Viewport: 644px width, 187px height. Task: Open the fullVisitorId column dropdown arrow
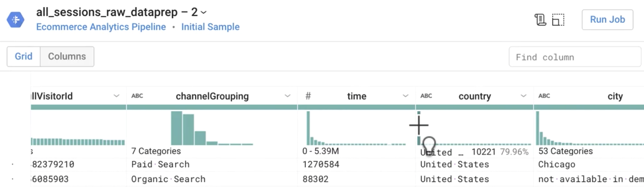pyautogui.click(x=117, y=96)
